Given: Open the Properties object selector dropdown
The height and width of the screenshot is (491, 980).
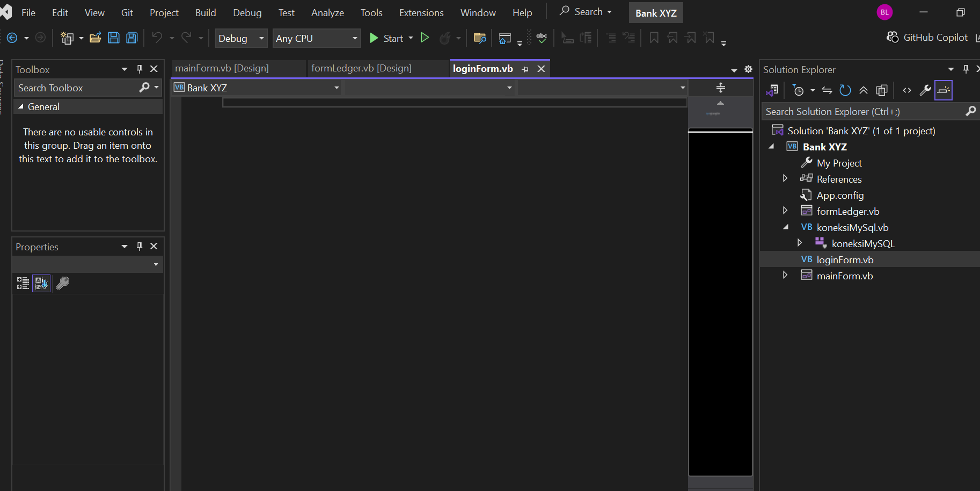Looking at the screenshot, I should [87, 264].
